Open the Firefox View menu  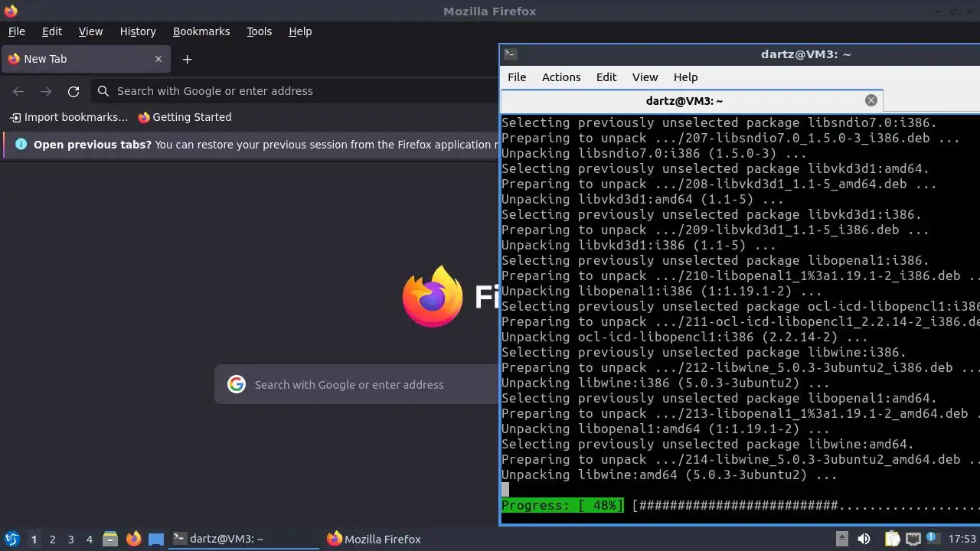point(90,31)
